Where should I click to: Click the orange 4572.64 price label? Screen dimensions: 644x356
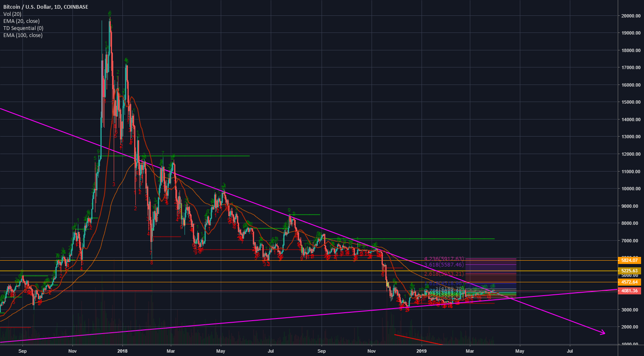point(629,282)
